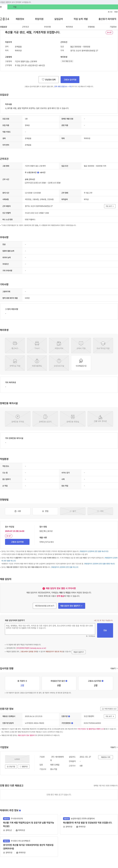This screenshot has width=118, height=868.
Task: Jump to the 전형방법 section tab
Action: (91, 27)
